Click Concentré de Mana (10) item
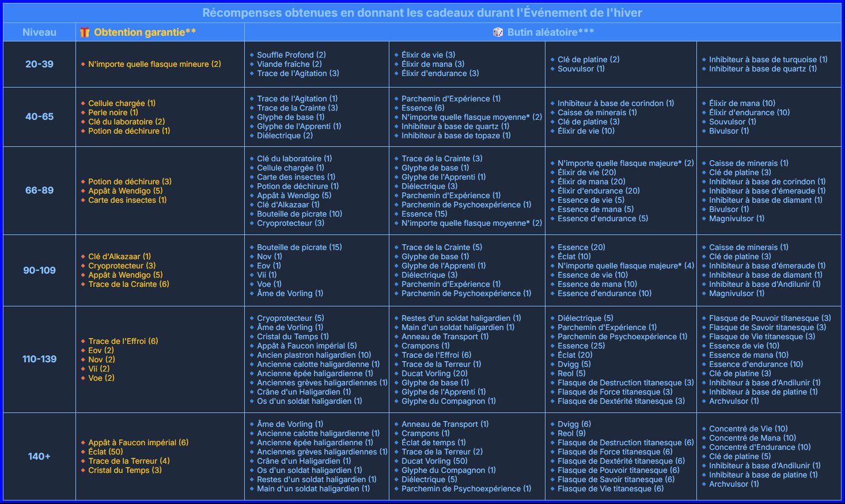This screenshot has width=845, height=504. (x=752, y=438)
